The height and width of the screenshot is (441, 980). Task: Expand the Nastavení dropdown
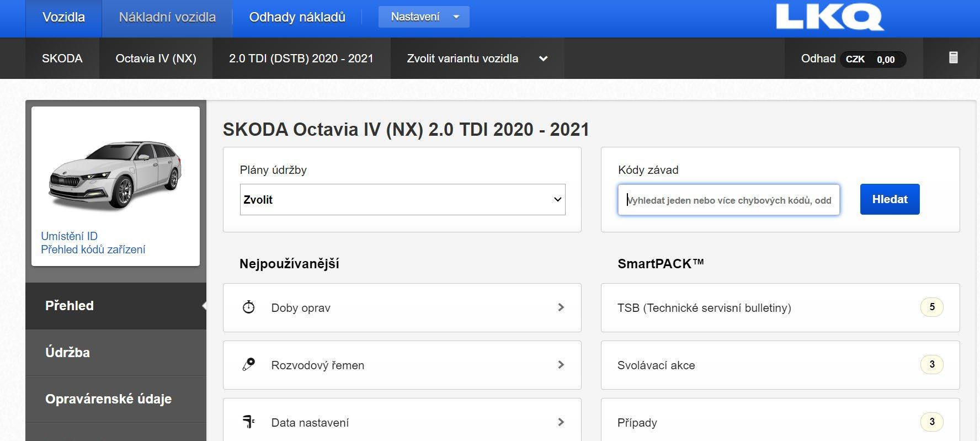(424, 17)
